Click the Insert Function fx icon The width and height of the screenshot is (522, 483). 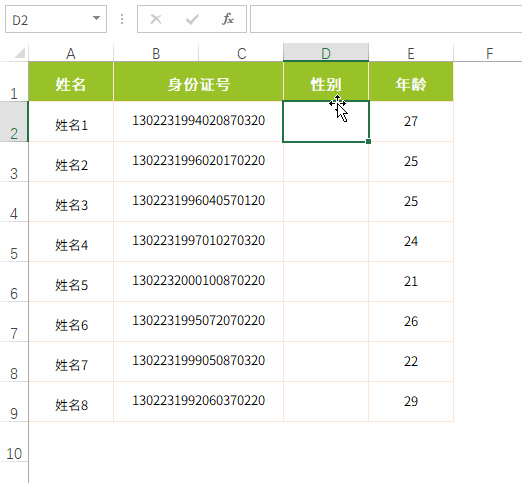[228, 19]
